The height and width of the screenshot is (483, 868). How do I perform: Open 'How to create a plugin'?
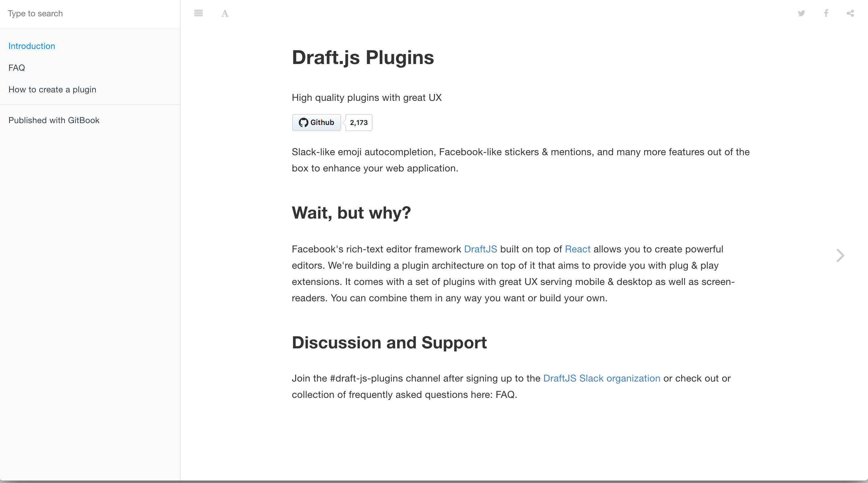click(x=52, y=89)
